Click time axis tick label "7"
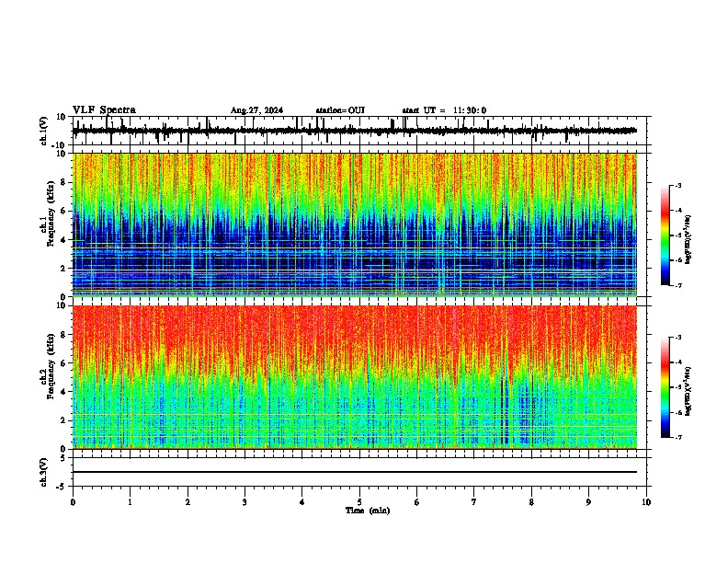Image resolution: width=728 pixels, height=563 pixels. [474, 502]
